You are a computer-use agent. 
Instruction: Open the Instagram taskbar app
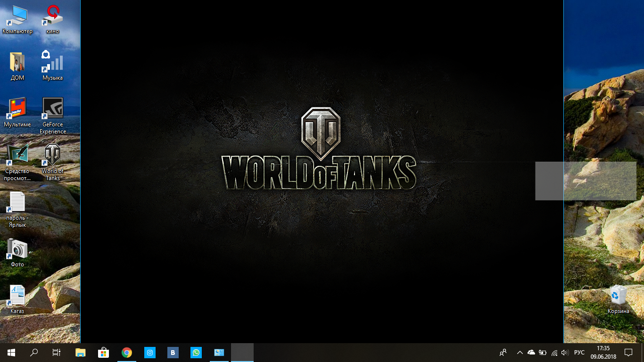pyautogui.click(x=150, y=352)
